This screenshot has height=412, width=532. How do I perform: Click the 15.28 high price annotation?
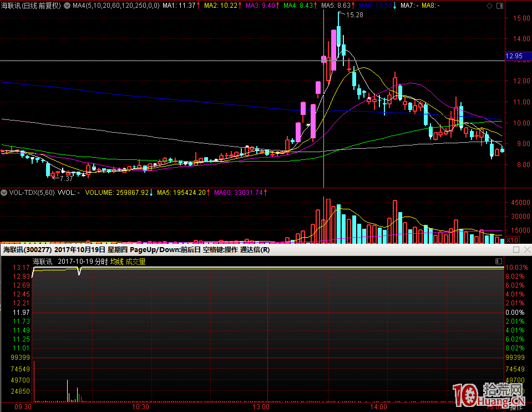point(354,14)
